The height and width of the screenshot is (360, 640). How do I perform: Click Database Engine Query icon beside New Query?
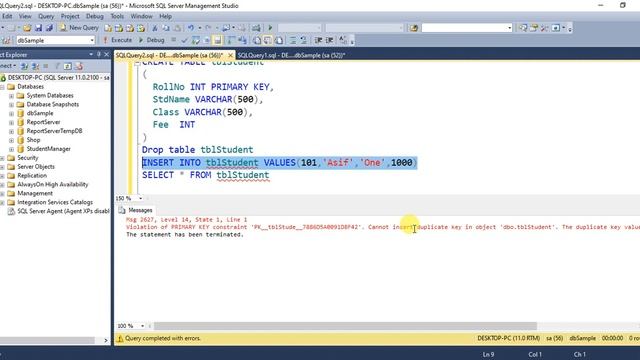(108, 28)
